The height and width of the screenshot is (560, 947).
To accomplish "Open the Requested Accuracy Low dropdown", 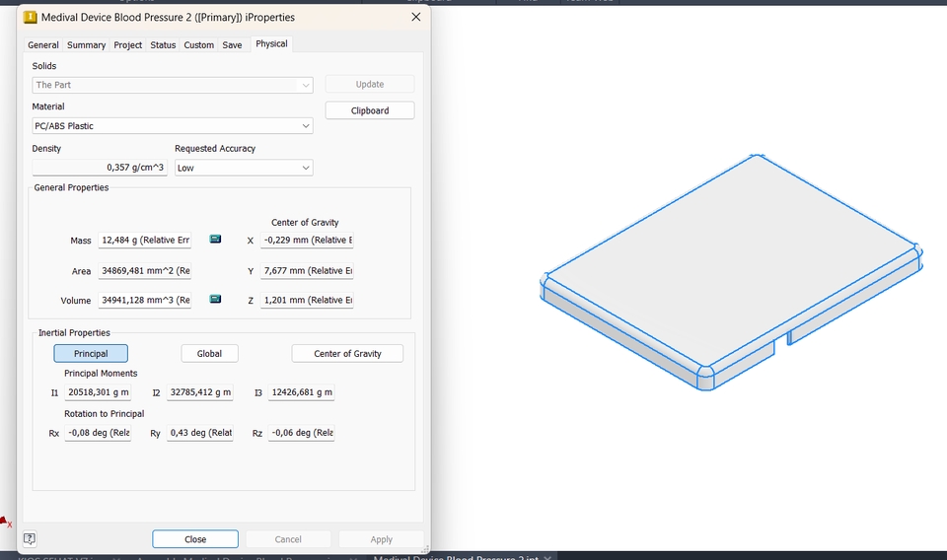I will pyautogui.click(x=244, y=168).
